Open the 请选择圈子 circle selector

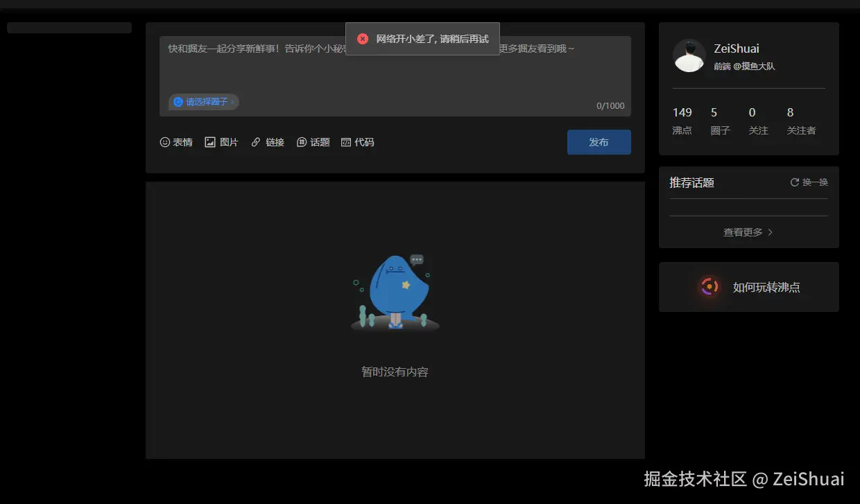[203, 101]
